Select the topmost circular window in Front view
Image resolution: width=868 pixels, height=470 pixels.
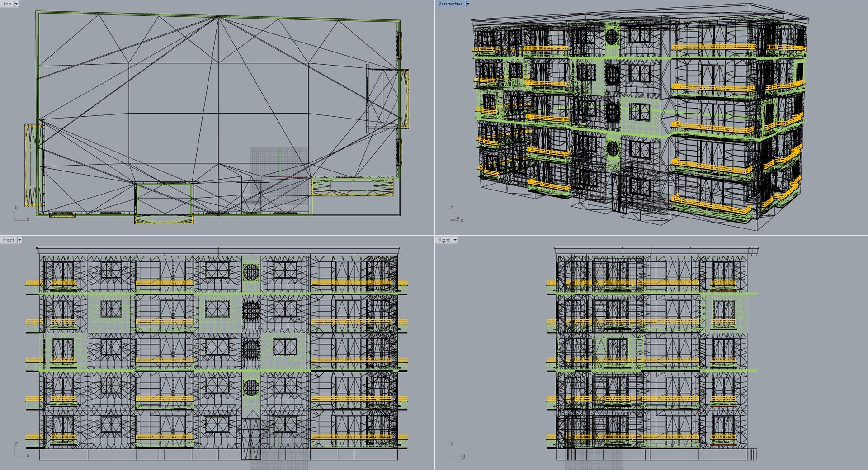pos(251,272)
